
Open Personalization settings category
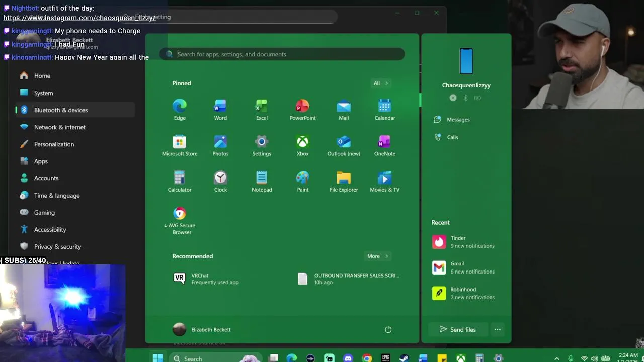74,144
